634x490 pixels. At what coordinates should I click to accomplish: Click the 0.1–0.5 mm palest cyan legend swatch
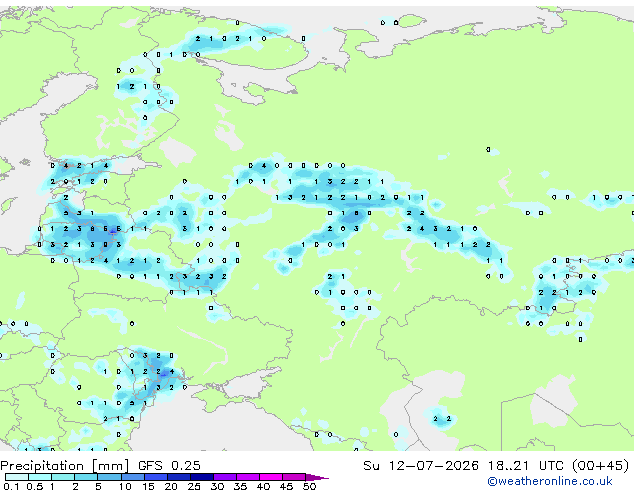(17, 477)
